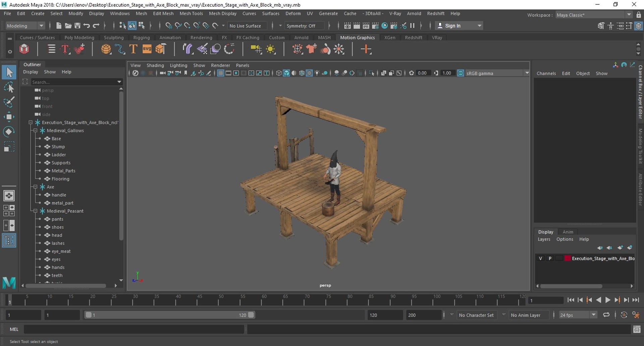Toggle wireframe display cube in viewport
This screenshot has height=346, width=644.
pos(278,73)
